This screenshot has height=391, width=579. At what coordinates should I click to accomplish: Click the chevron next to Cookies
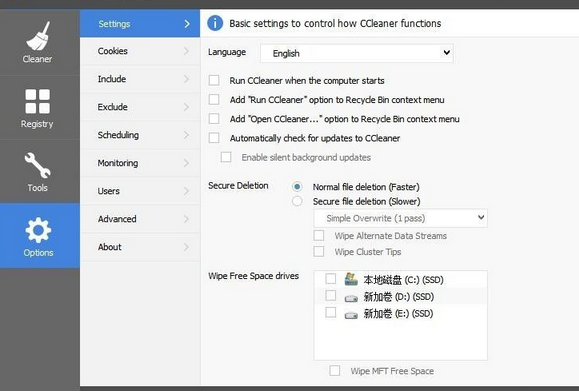(186, 51)
